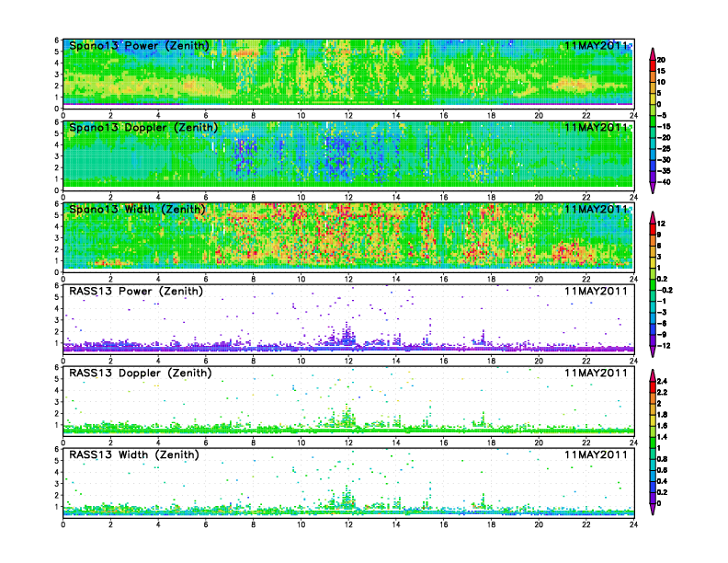Click the "Spano13 Width (Zenith)" panel title

pyautogui.click(x=137, y=209)
